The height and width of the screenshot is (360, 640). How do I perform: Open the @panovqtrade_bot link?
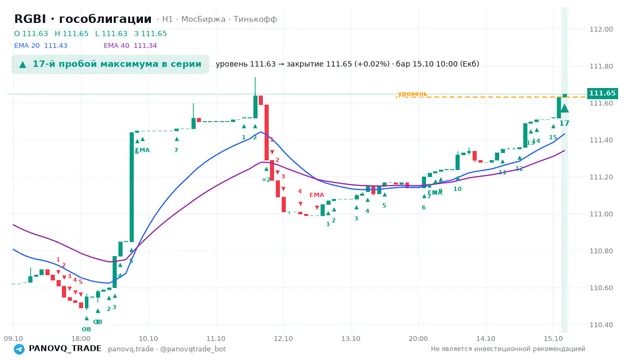(193, 349)
